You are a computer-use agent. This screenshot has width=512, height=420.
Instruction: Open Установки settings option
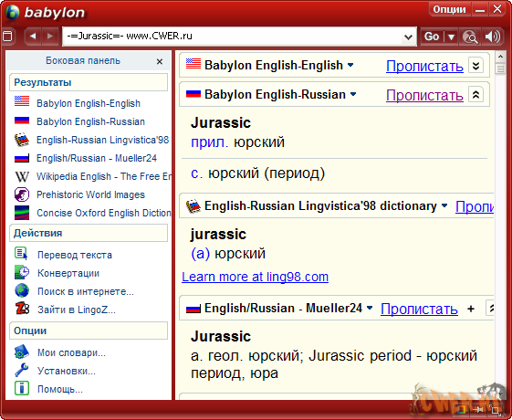pyautogui.click(x=67, y=371)
